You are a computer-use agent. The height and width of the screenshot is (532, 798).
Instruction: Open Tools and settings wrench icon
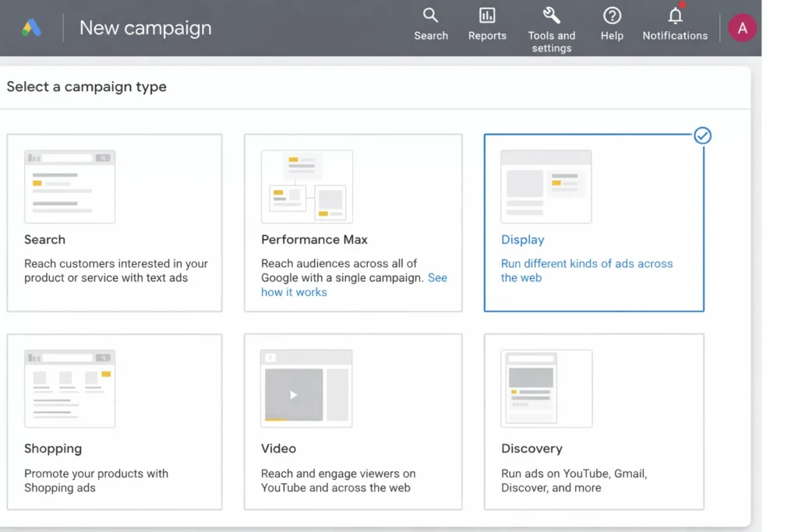(x=551, y=16)
